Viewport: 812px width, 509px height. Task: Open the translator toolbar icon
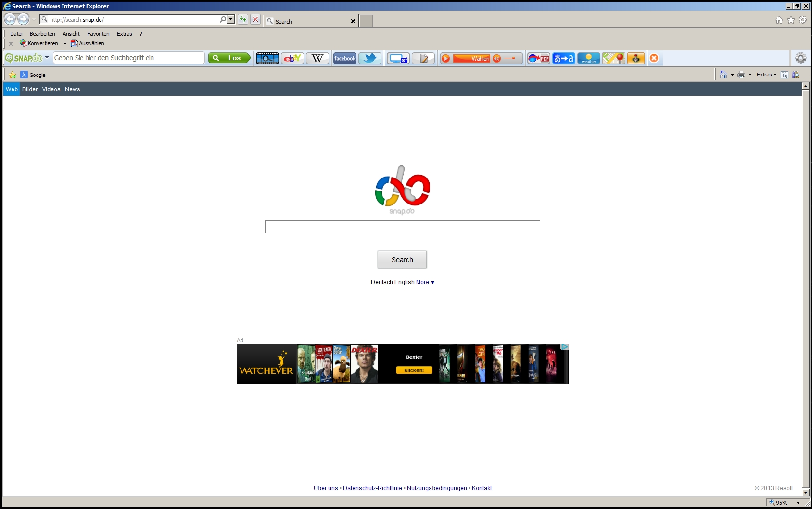[x=564, y=58]
